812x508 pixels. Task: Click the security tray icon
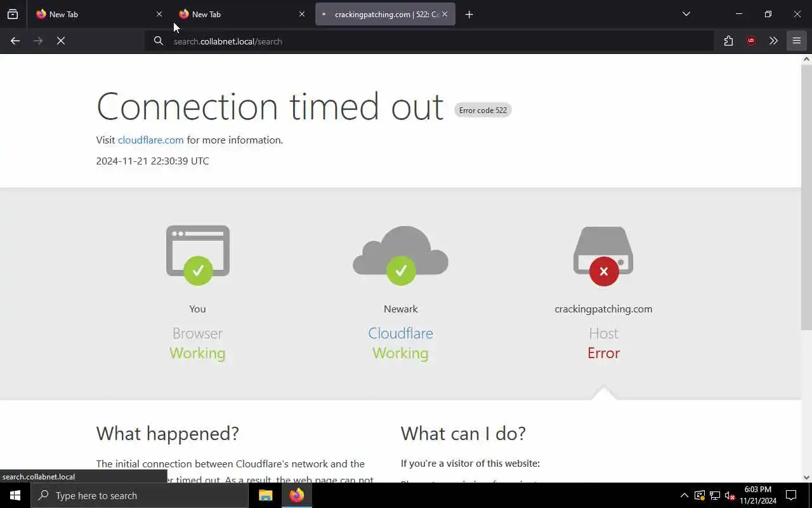coord(700,495)
